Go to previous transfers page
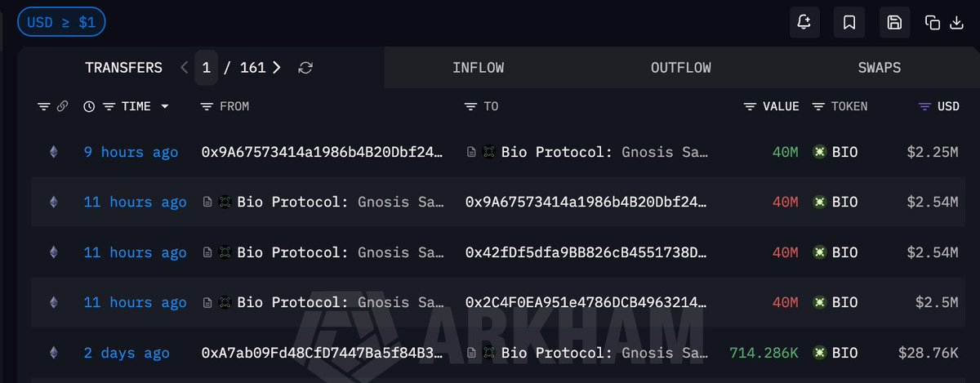 tap(185, 68)
